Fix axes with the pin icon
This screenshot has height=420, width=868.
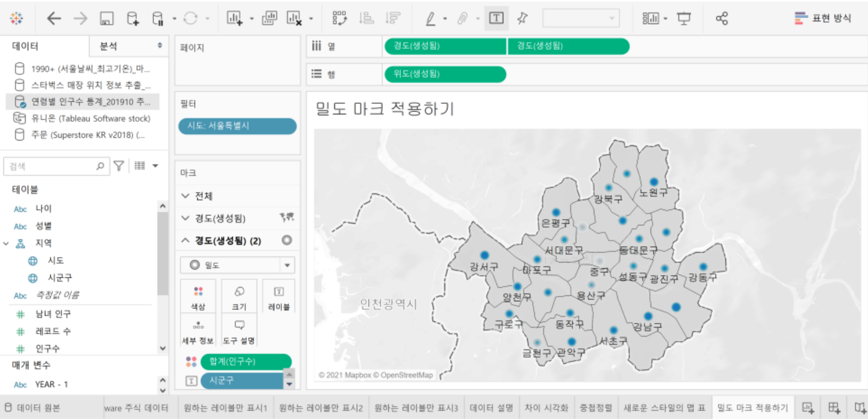tap(522, 19)
